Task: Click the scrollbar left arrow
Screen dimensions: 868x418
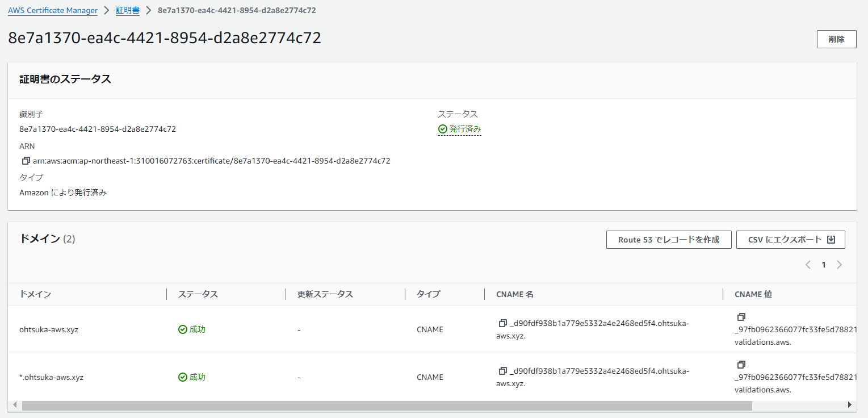Action: pos(15,405)
